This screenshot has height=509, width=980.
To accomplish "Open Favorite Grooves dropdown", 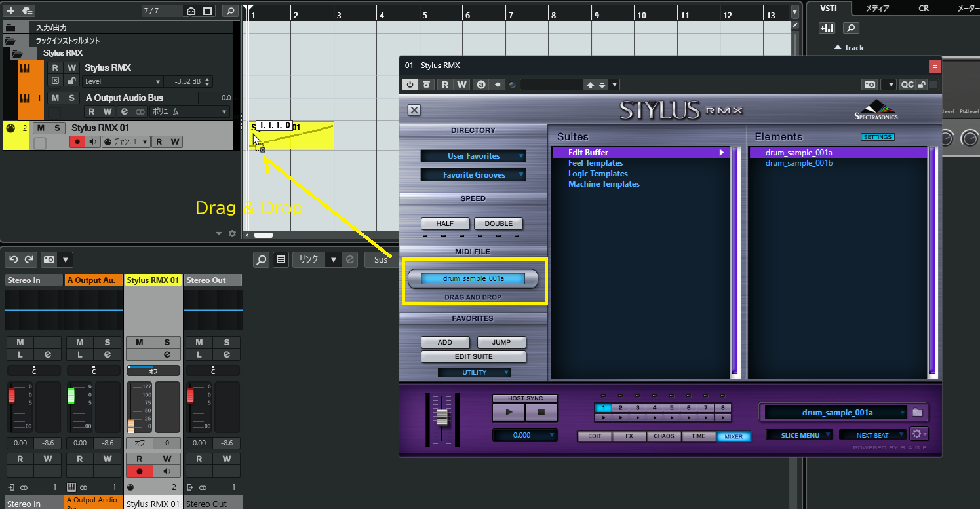I will click(x=473, y=175).
